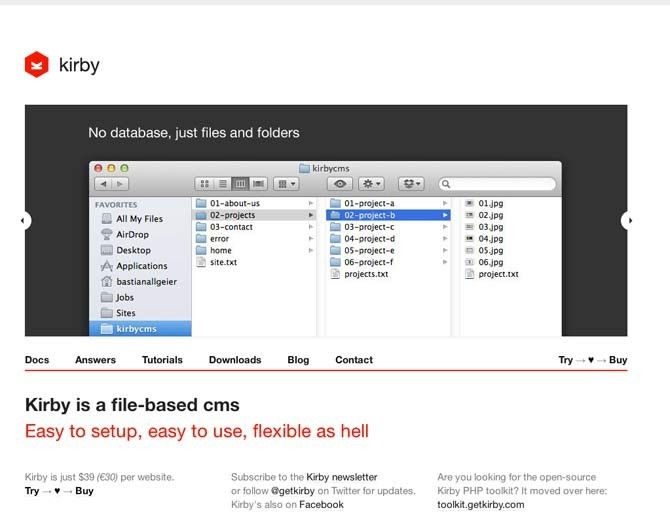This screenshot has height=521, width=670.
Task: Go to previous slide in carousel
Action: click(24, 221)
